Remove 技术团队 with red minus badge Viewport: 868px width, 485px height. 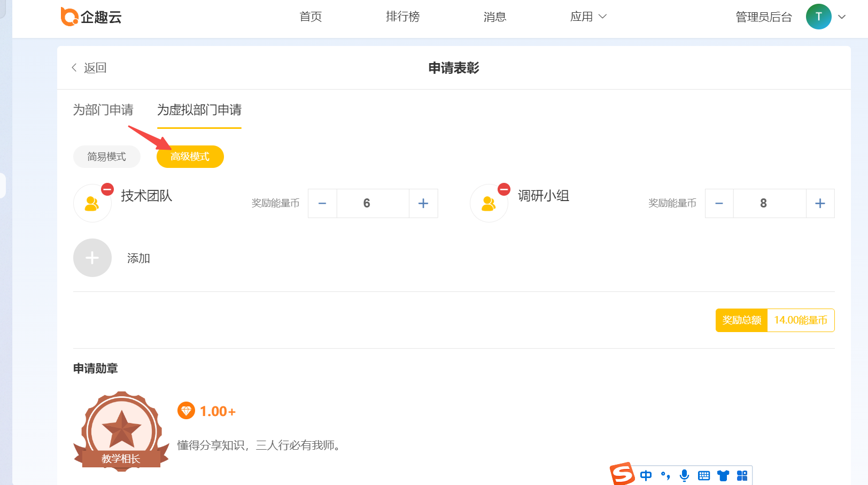tap(107, 189)
